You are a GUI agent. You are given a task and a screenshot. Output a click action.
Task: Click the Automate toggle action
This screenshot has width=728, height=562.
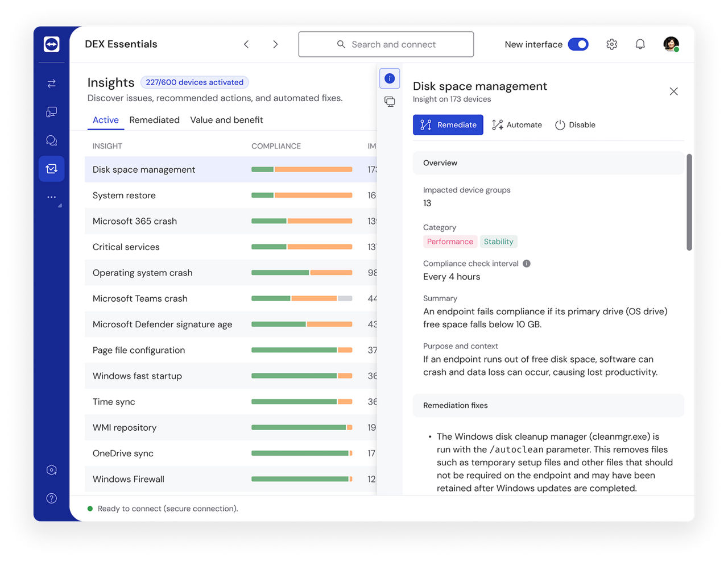(x=516, y=124)
